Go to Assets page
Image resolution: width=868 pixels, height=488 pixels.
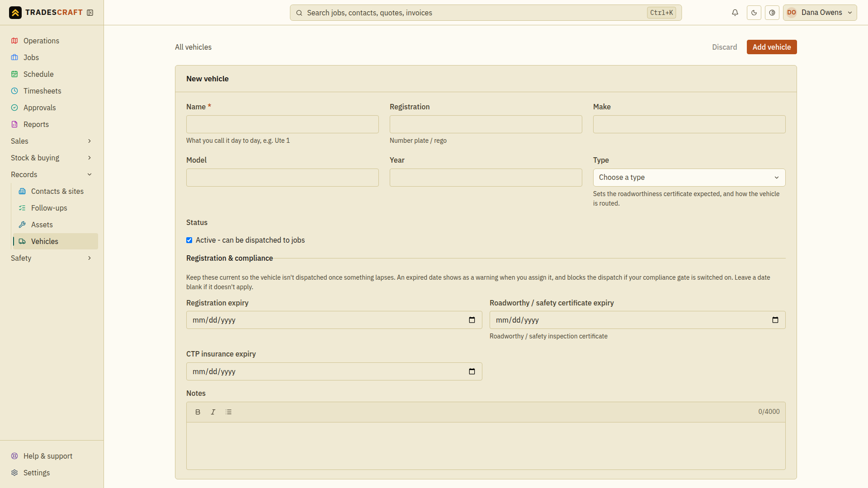click(56, 225)
